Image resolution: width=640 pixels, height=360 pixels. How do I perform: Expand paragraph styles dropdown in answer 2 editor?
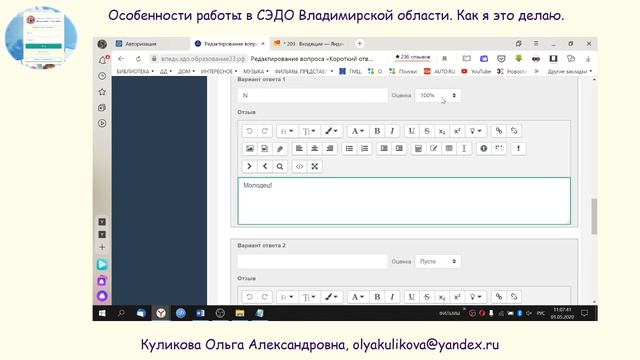(x=287, y=297)
